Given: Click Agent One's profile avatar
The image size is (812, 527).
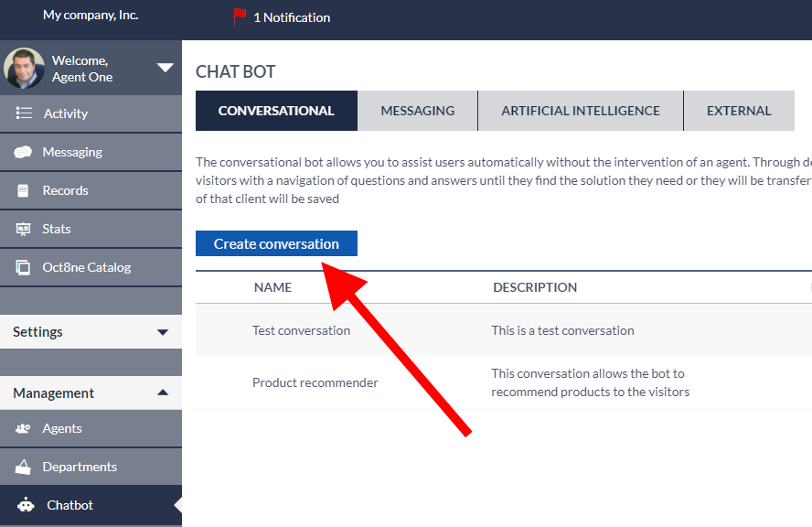Looking at the screenshot, I should (x=25, y=69).
